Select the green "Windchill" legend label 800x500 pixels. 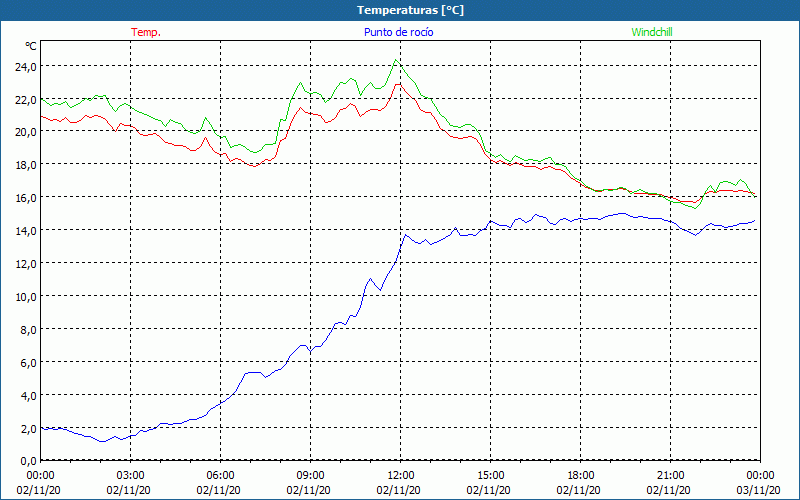pyautogui.click(x=652, y=32)
